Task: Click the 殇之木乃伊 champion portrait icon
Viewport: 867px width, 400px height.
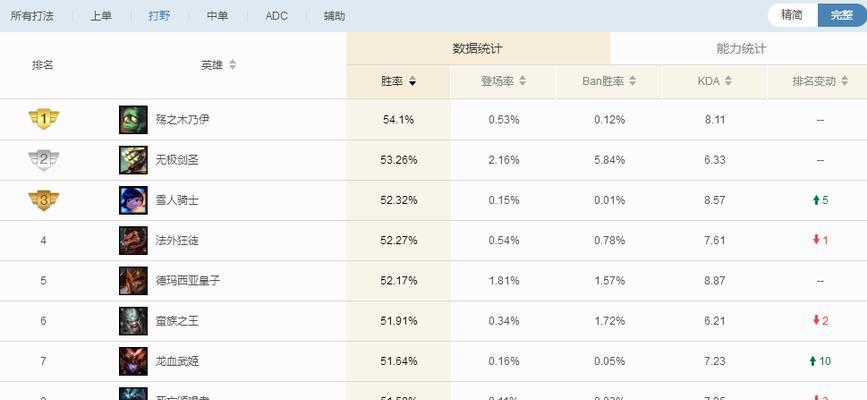Action: 133,119
